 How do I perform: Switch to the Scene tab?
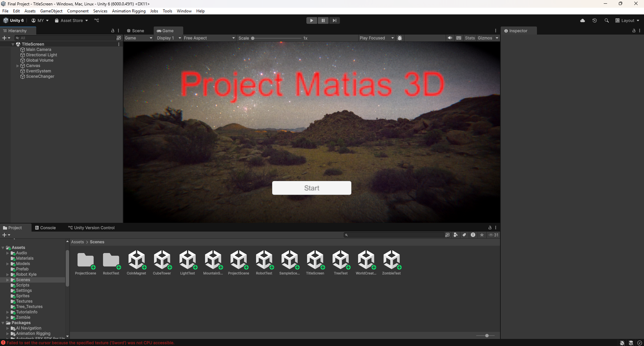[136, 31]
